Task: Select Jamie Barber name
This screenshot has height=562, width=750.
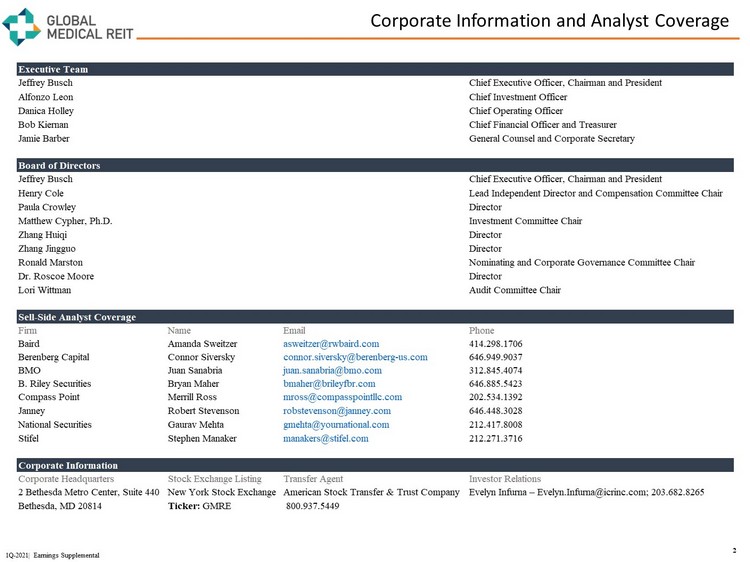Action: (44, 139)
